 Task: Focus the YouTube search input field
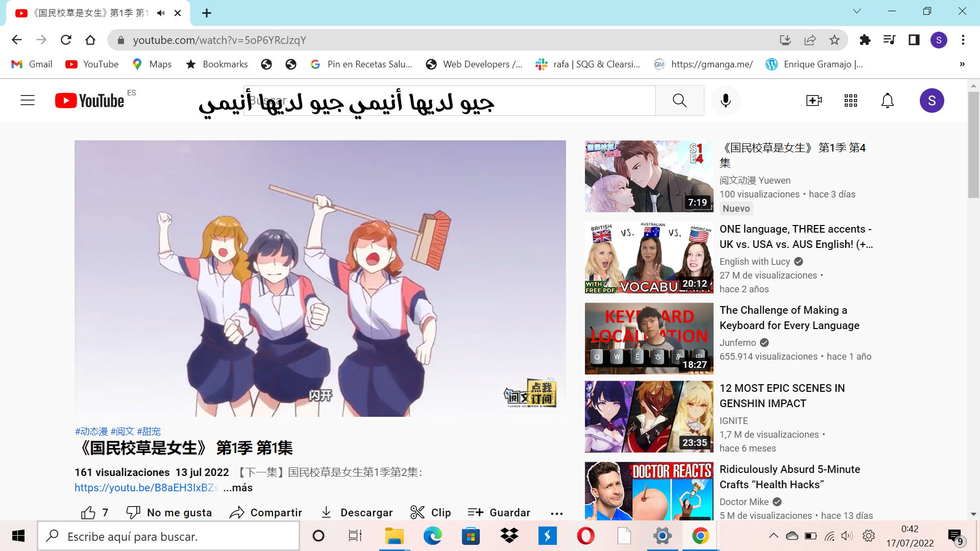[x=450, y=101]
